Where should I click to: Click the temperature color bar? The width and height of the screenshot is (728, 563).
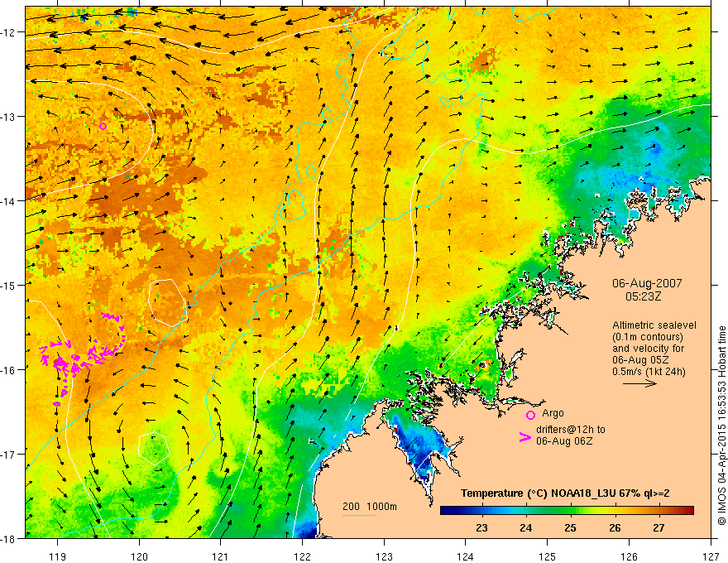coord(567,511)
